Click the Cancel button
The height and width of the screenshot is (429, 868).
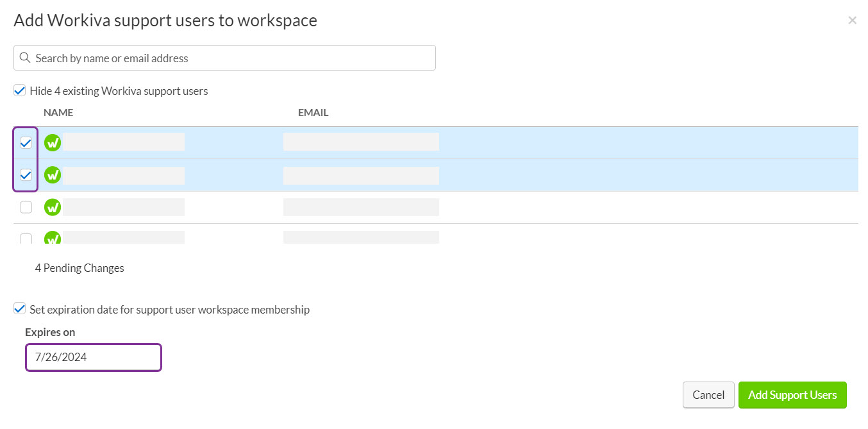(708, 395)
